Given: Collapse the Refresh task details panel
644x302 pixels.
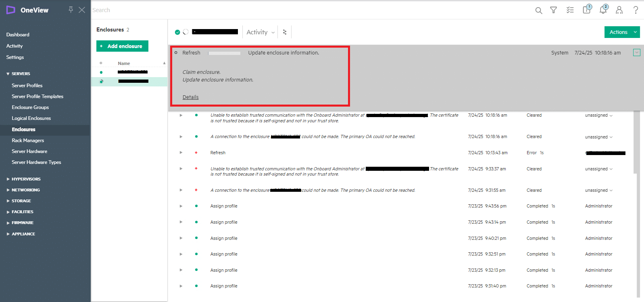Looking at the screenshot, I should [637, 52].
